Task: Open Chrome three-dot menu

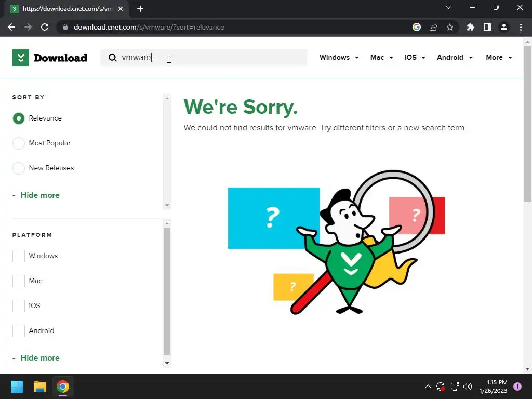Action: click(521, 27)
